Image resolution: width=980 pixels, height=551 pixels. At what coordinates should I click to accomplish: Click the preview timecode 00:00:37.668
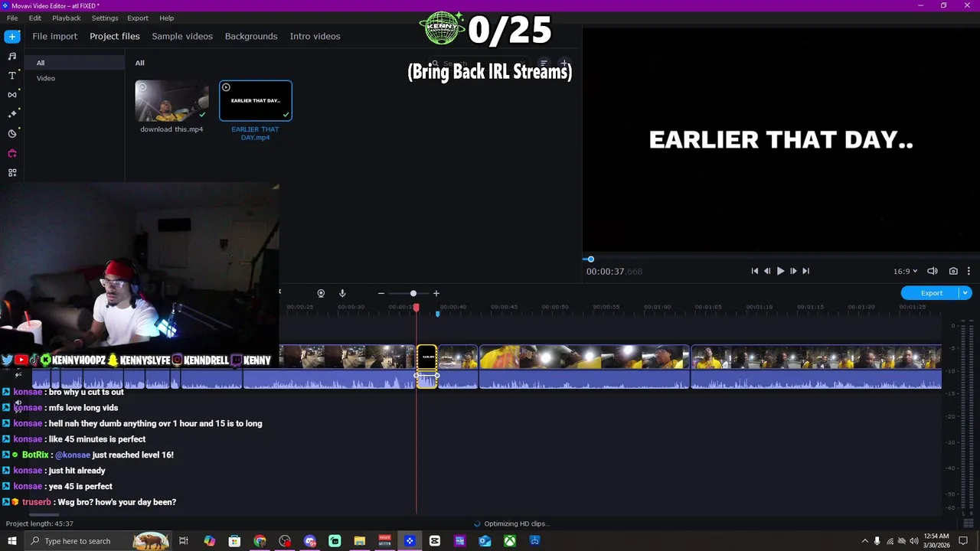click(x=614, y=272)
